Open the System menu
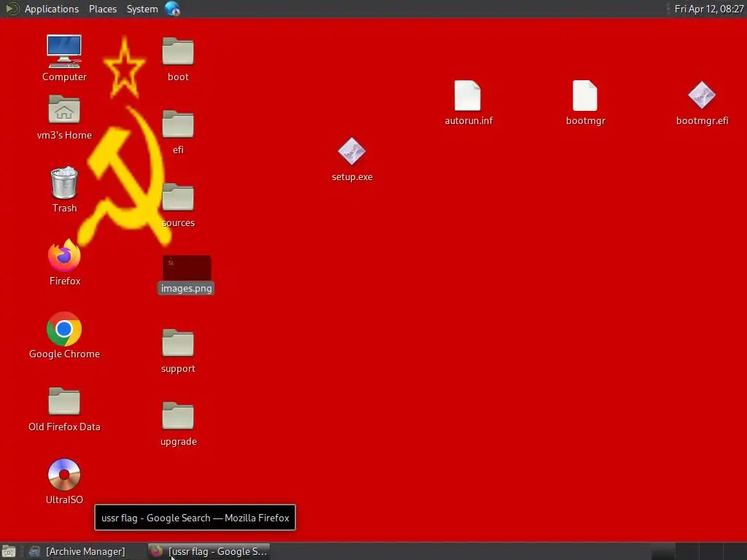This screenshot has height=560, width=747. (x=142, y=9)
